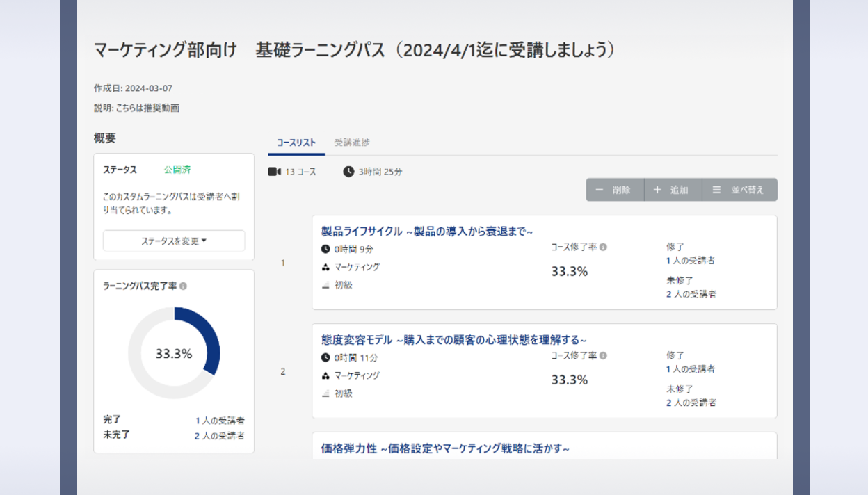Viewport: 868px width, 495px height.
Task: Click the 並べ替え reorder button
Action: (x=739, y=190)
